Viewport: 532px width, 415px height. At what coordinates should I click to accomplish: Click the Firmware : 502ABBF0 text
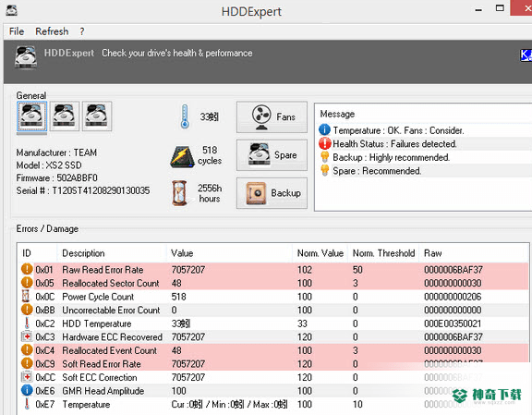coord(56,178)
